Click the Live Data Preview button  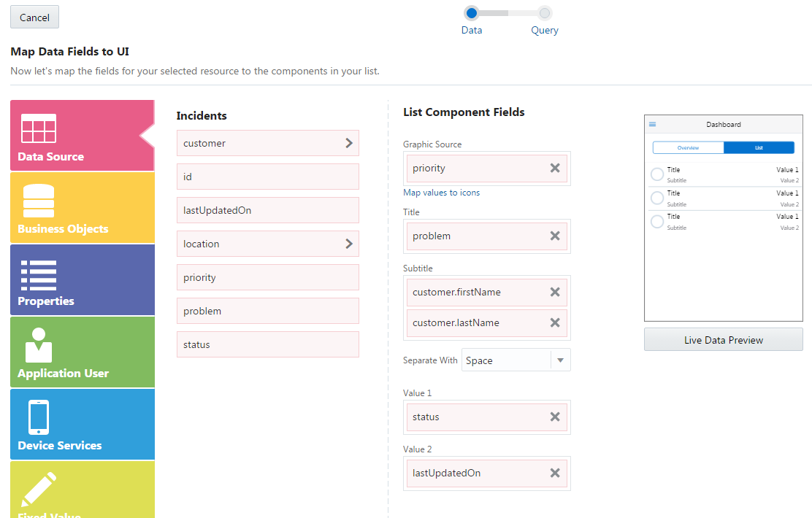pos(723,340)
